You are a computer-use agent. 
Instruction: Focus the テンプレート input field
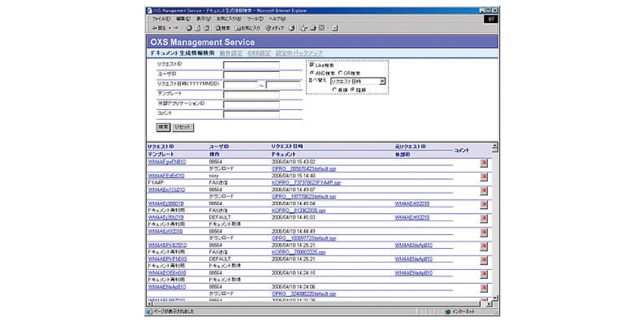click(251, 94)
